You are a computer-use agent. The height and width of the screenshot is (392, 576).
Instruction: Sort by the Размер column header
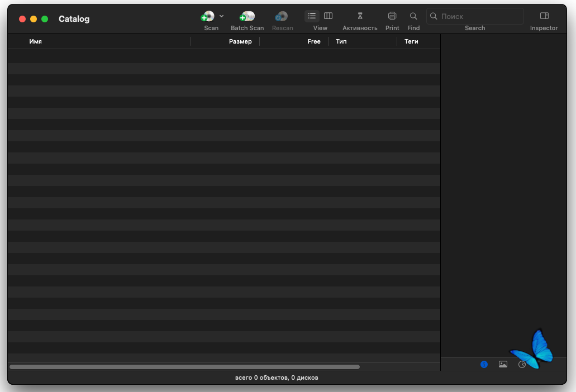240,41
